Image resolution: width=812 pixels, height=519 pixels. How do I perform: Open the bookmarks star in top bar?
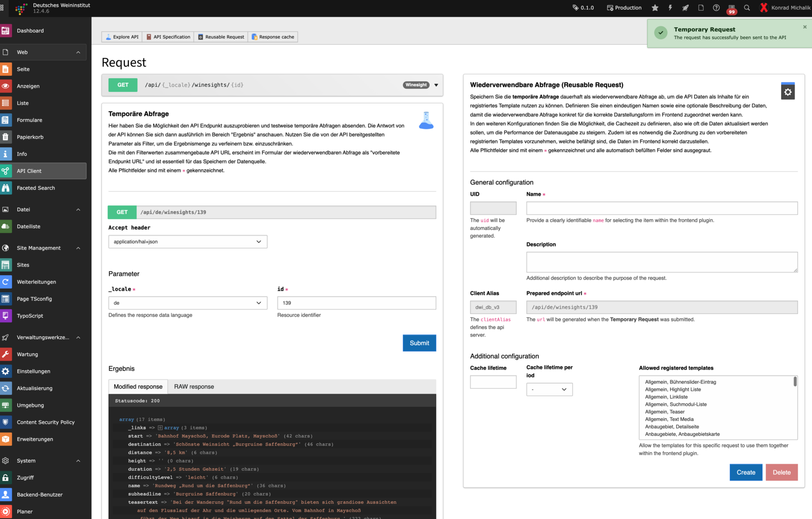[x=655, y=8]
